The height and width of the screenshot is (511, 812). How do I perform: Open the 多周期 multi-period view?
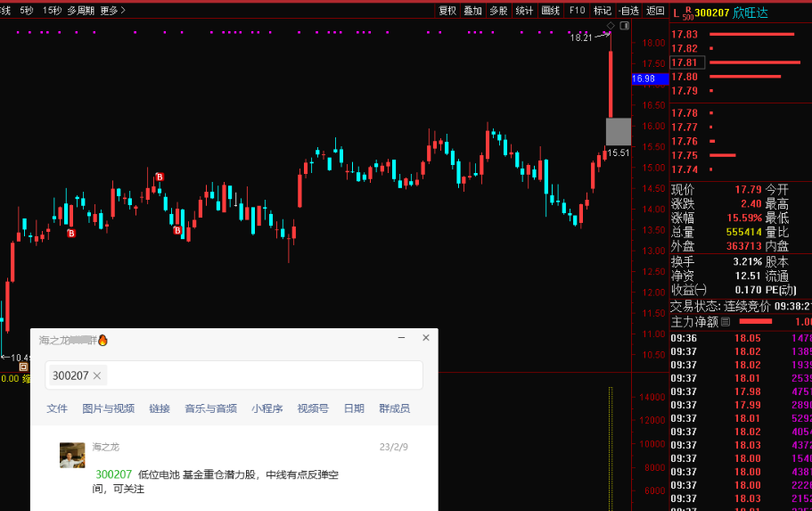81,11
